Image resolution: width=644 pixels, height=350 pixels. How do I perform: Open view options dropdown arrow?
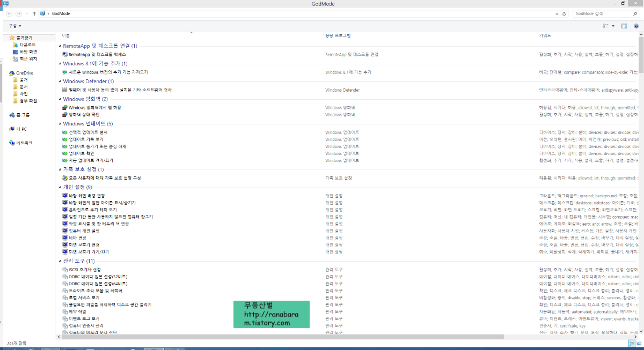(613, 26)
